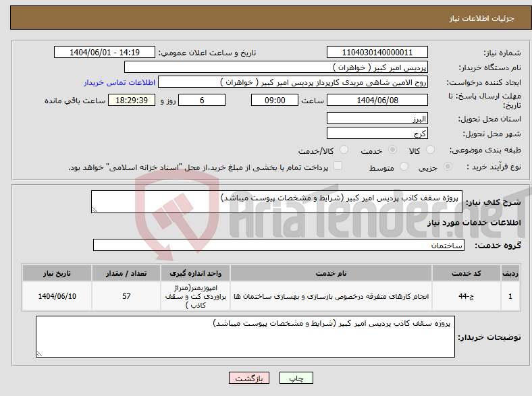Click the شماره نیاز field 1104030140000011
Screen dimensions: 532x396
tap(377, 52)
